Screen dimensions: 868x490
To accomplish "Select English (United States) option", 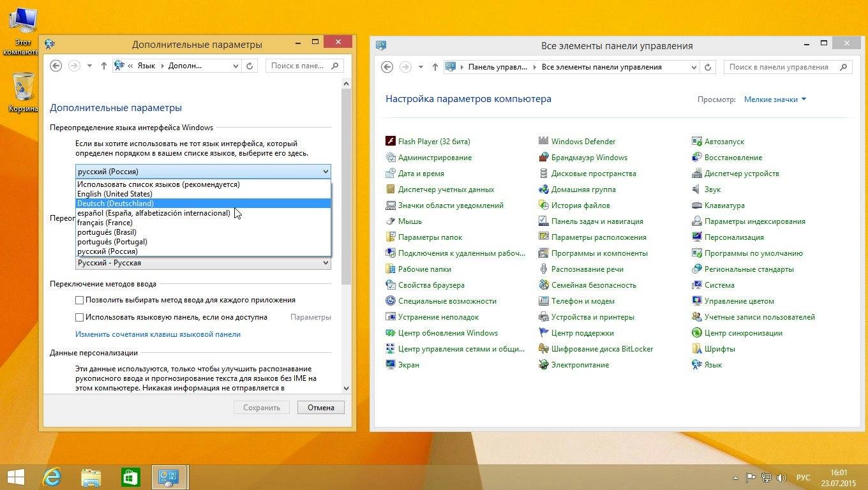I will [203, 194].
